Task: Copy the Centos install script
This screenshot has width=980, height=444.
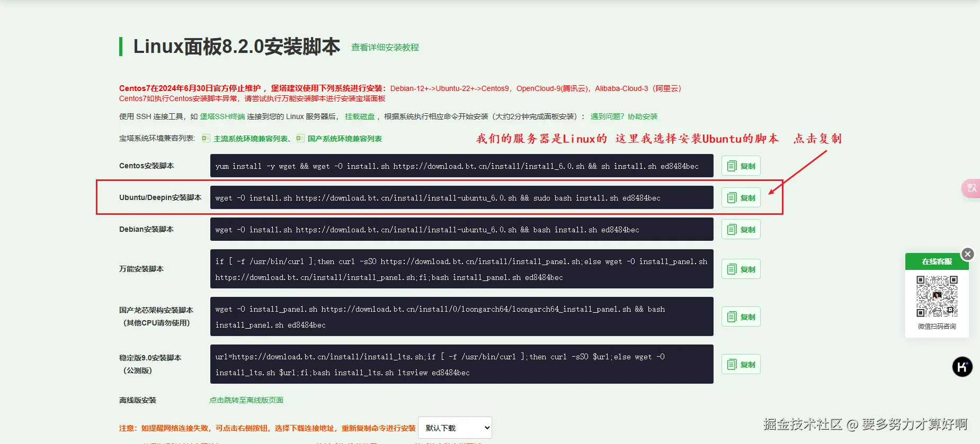Action: tap(741, 166)
